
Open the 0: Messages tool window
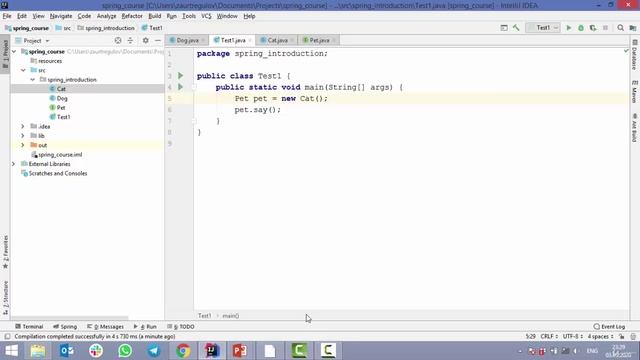pyautogui.click(x=105, y=327)
